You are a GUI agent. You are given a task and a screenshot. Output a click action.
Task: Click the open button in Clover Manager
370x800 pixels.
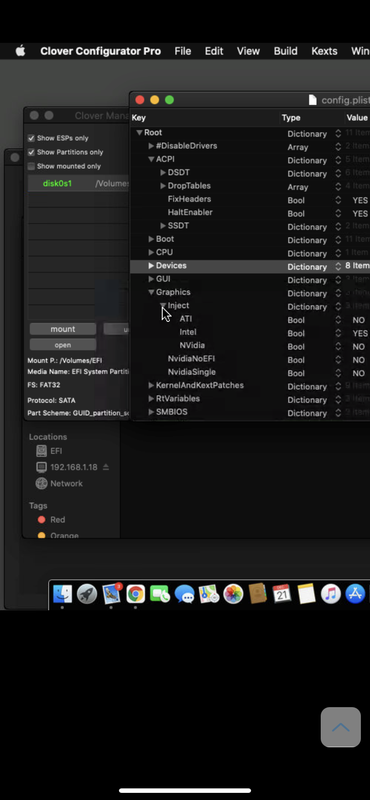click(x=63, y=345)
